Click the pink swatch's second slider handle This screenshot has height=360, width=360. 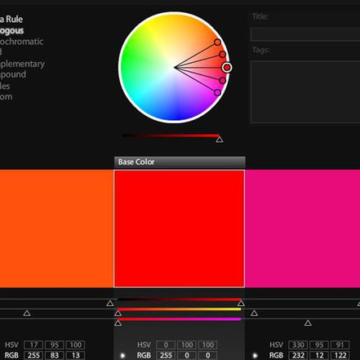[254, 313]
